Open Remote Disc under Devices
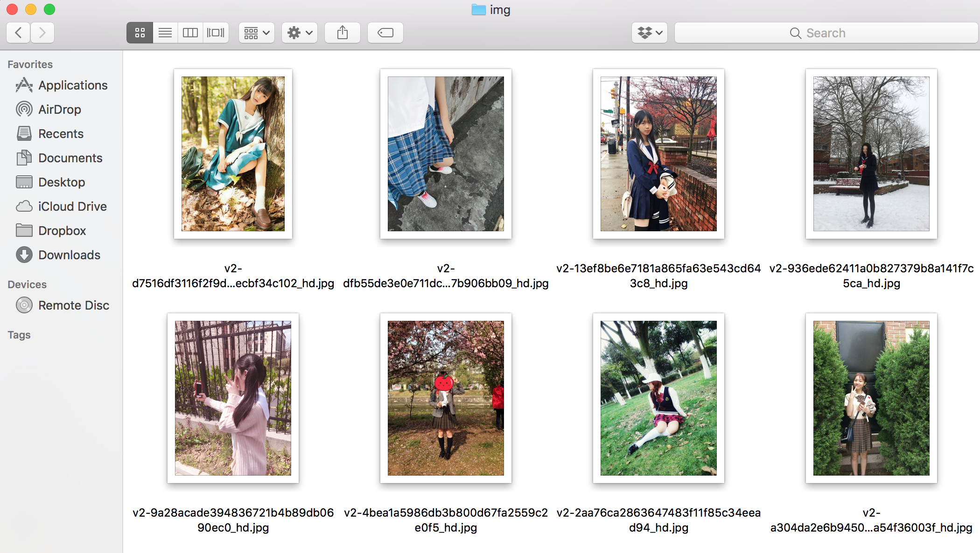Screen dimensions: 980x553 pos(73,305)
